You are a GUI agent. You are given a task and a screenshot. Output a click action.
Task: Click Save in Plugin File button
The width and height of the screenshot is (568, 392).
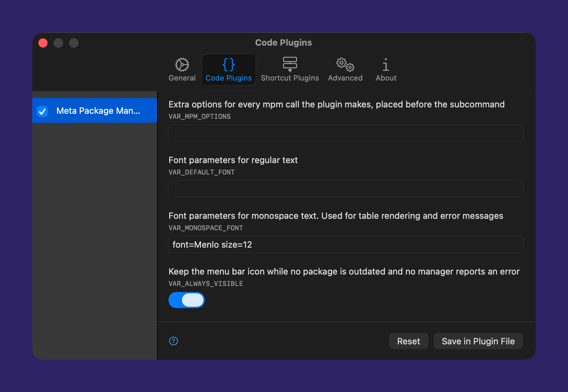pos(478,341)
